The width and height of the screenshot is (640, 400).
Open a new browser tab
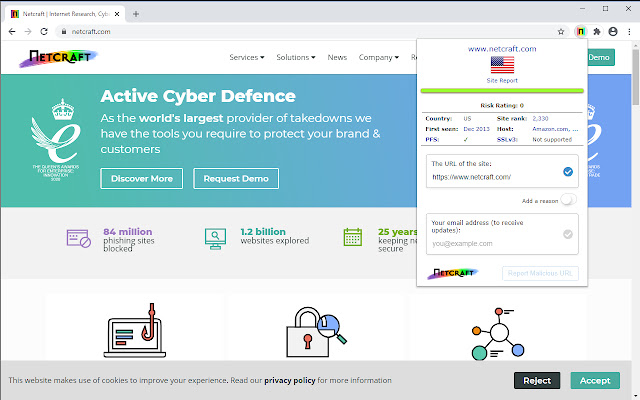click(x=136, y=13)
